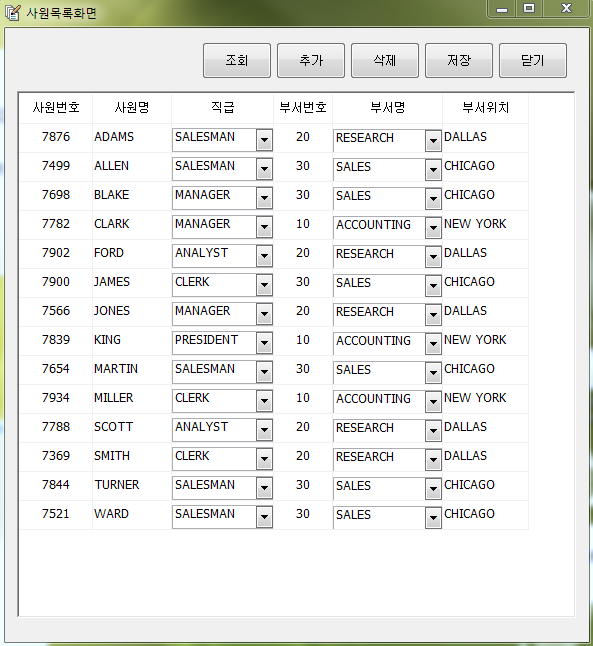Select employee number 7369 cell
The width and height of the screenshot is (593, 646).
(x=56, y=456)
